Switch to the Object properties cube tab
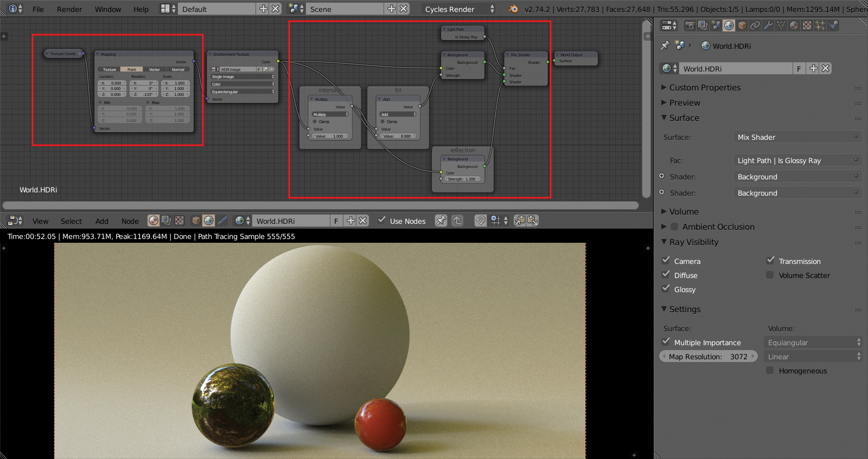868x459 pixels. click(x=742, y=25)
